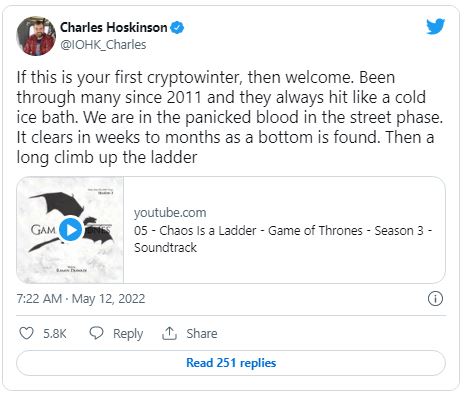This screenshot has width=464, height=399.
Task: Click the blue verified badge
Action: coord(177,28)
